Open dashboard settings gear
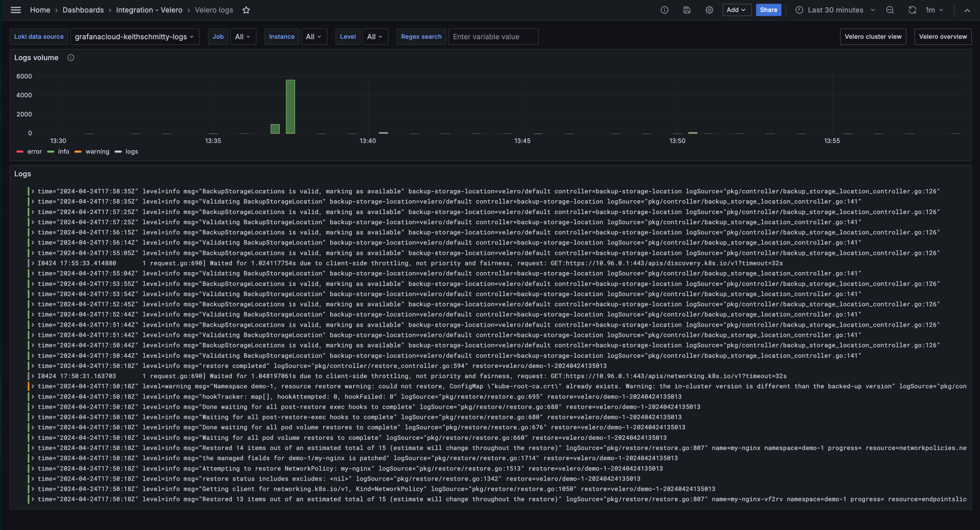Viewport: 980px width, 530px height. (x=709, y=10)
